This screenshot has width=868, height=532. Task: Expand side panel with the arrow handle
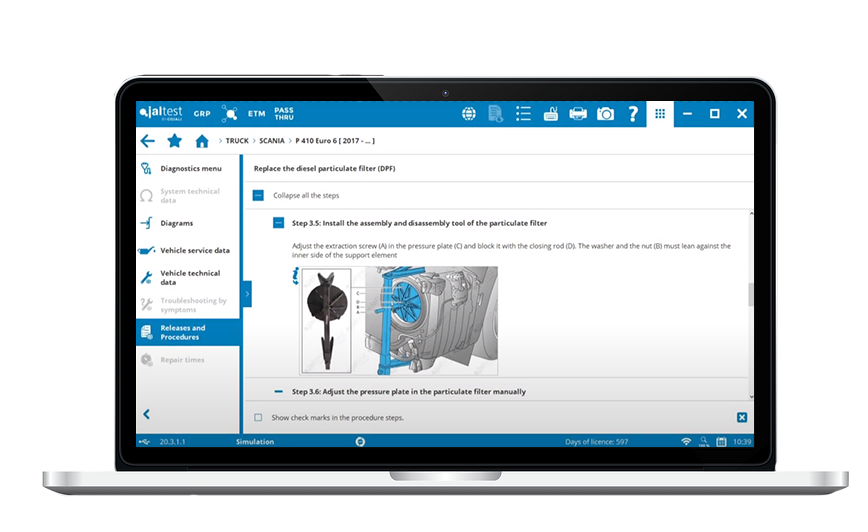click(x=247, y=293)
